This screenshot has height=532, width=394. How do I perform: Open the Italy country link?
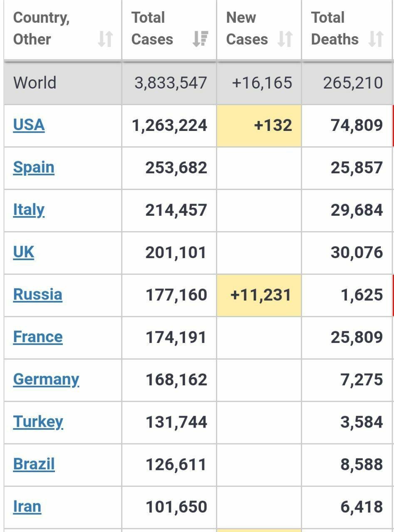click(x=29, y=210)
